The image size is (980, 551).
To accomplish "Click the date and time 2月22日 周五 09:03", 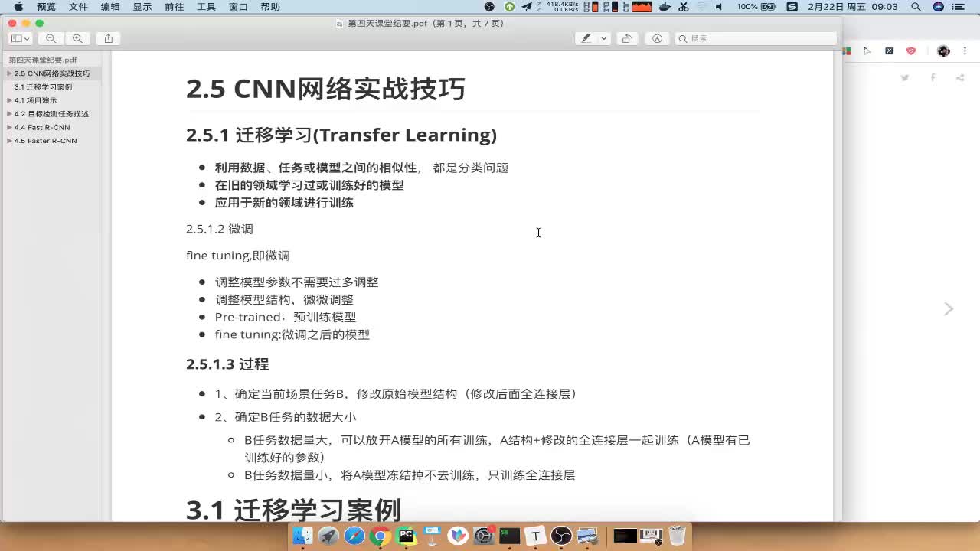I will click(x=853, y=7).
